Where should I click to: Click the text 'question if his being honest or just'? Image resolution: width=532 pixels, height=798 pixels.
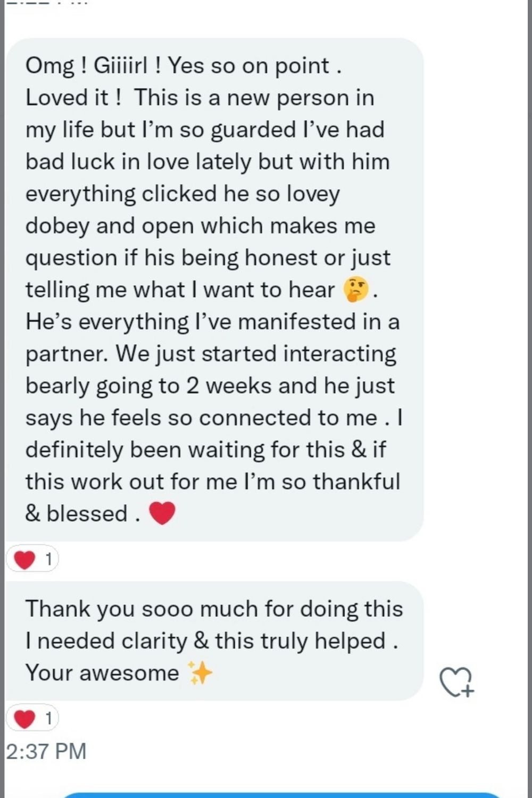[208, 258]
